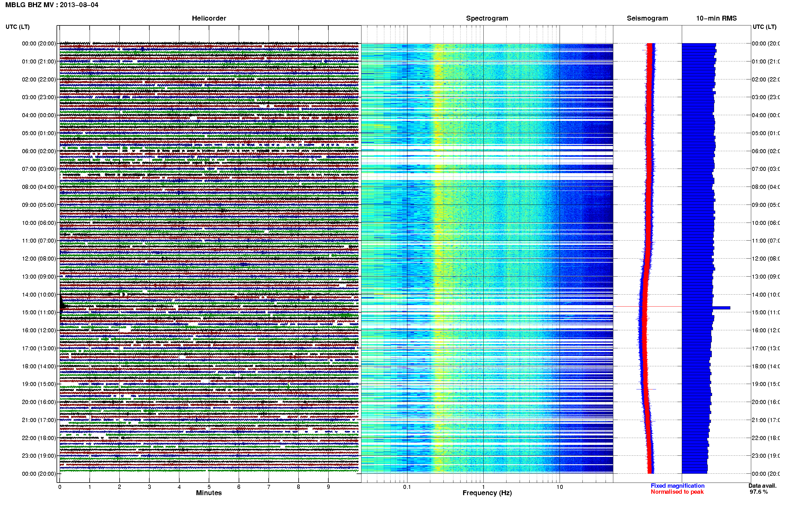Select the '14:00 (10:00)' time label on left axis
Viewport: 812px width, 508px height.
[x=39, y=295]
